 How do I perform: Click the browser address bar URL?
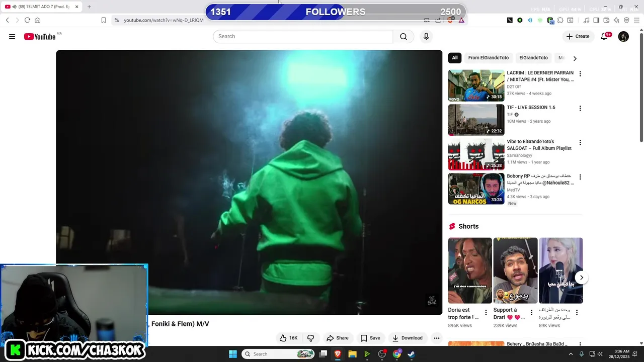point(164,20)
